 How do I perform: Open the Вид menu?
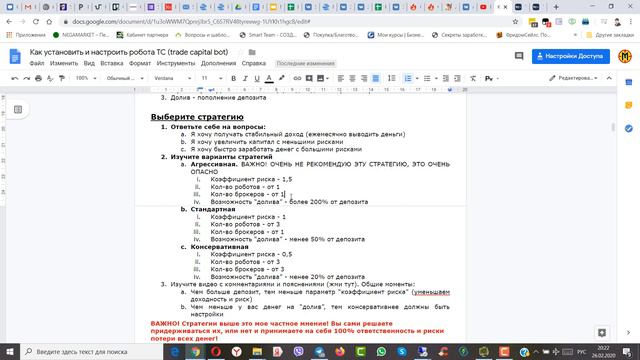tap(89, 63)
